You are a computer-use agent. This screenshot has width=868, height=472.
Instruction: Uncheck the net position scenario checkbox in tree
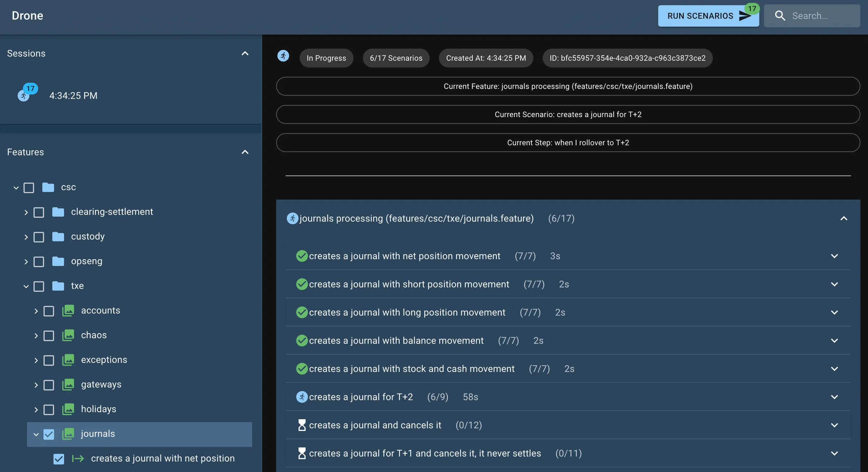59,459
